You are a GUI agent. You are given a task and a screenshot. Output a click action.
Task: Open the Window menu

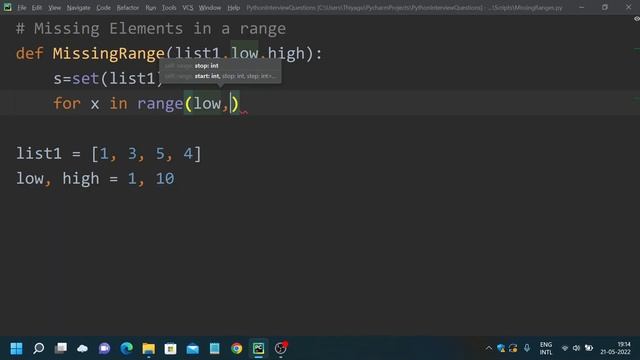(x=210, y=8)
